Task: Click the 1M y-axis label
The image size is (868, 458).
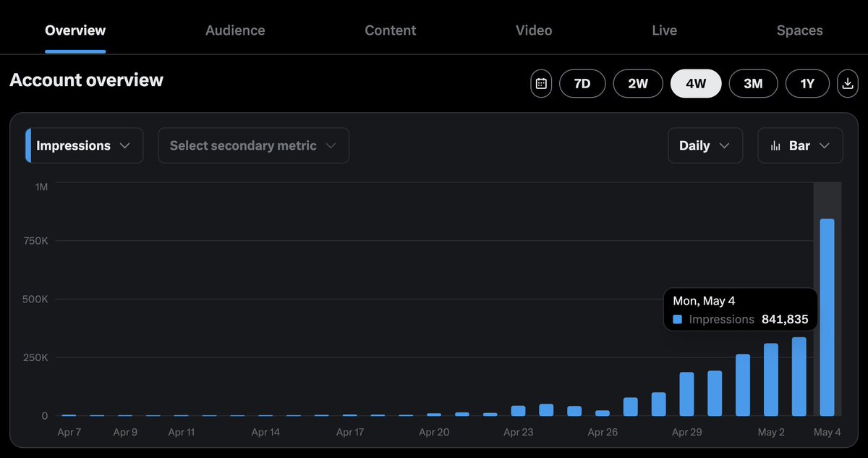Action: tap(41, 187)
